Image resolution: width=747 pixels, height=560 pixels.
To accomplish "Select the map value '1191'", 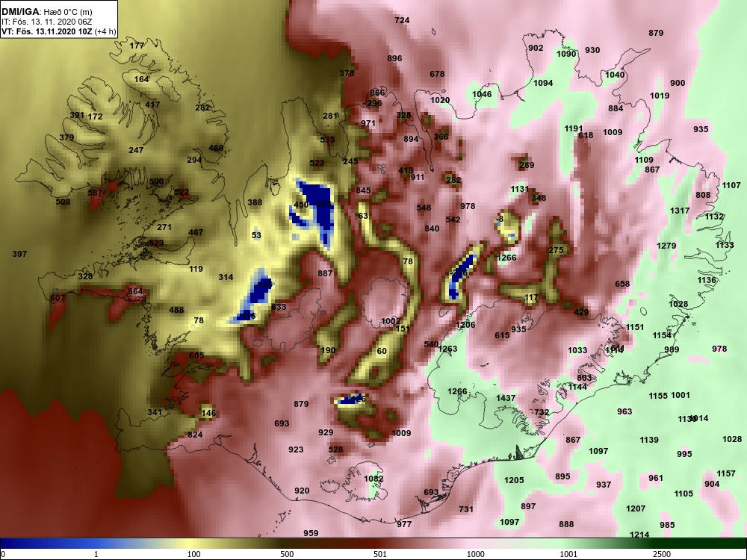I will [x=574, y=129].
